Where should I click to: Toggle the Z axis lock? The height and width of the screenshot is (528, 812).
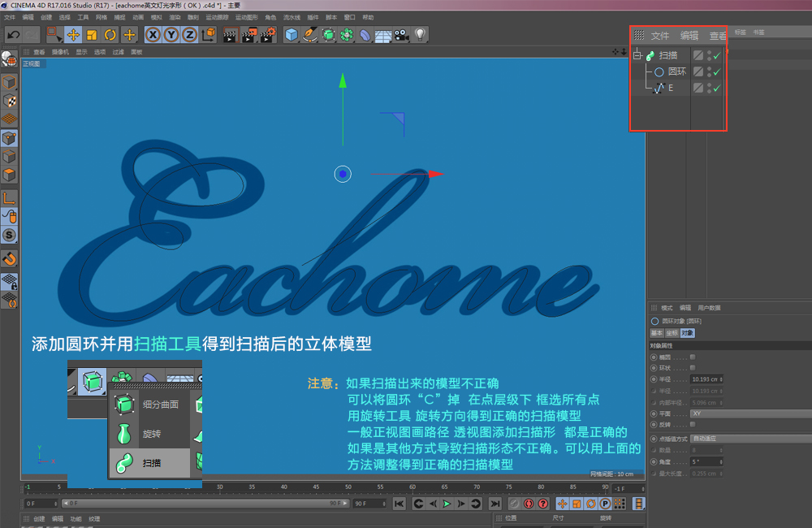tap(189, 35)
